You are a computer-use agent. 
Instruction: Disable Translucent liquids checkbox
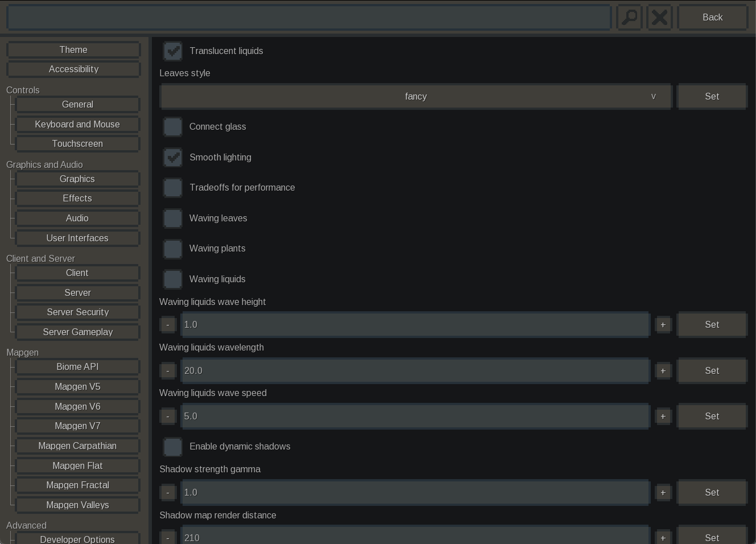173,51
